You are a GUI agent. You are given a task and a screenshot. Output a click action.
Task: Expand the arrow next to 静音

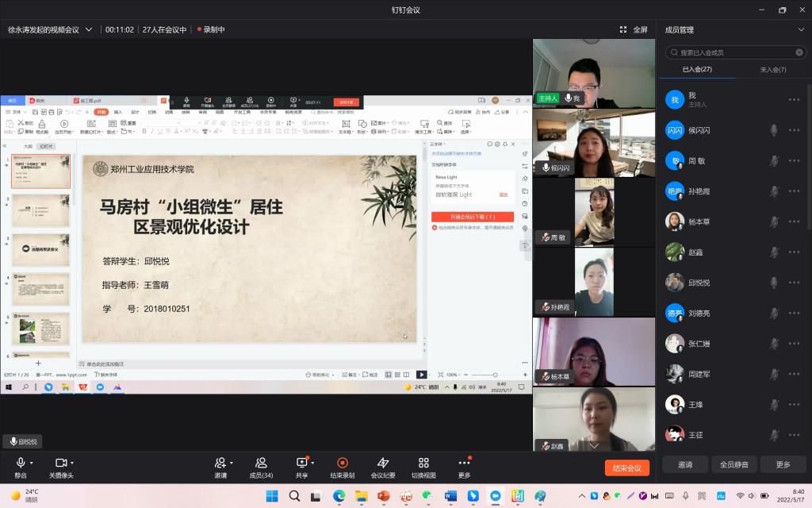tap(32, 463)
